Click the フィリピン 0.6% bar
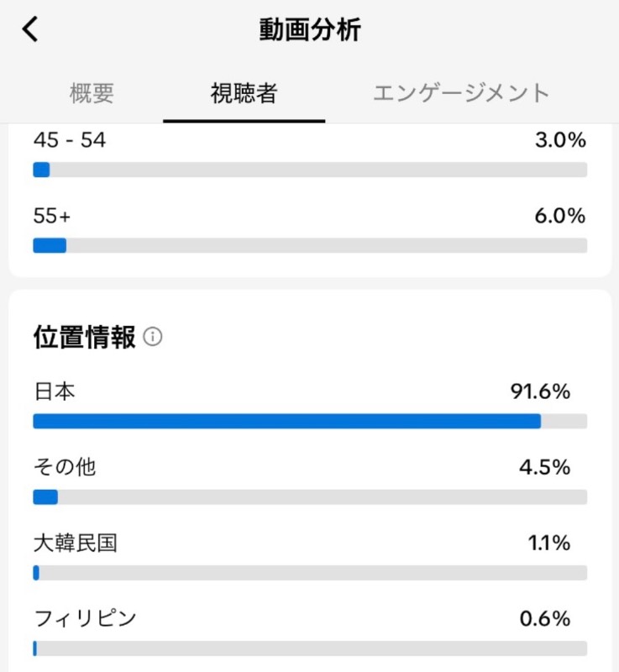 [310, 648]
